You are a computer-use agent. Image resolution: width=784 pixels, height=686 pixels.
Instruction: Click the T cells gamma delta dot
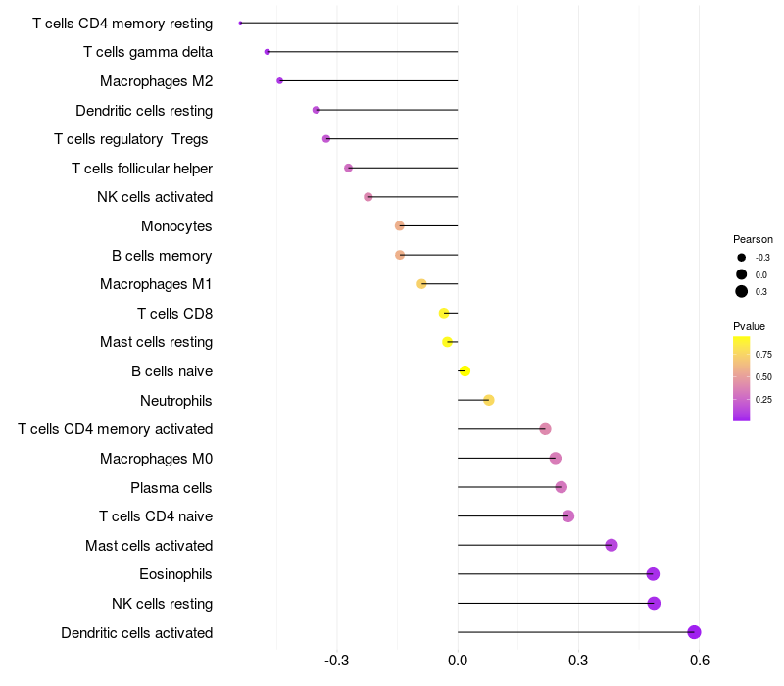coord(268,52)
